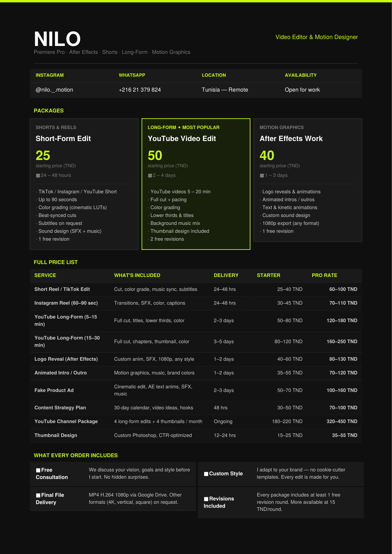Select the Content Strategy Plan row
Image resolution: width=392 pixels, height=554 pixels.
pos(196,408)
